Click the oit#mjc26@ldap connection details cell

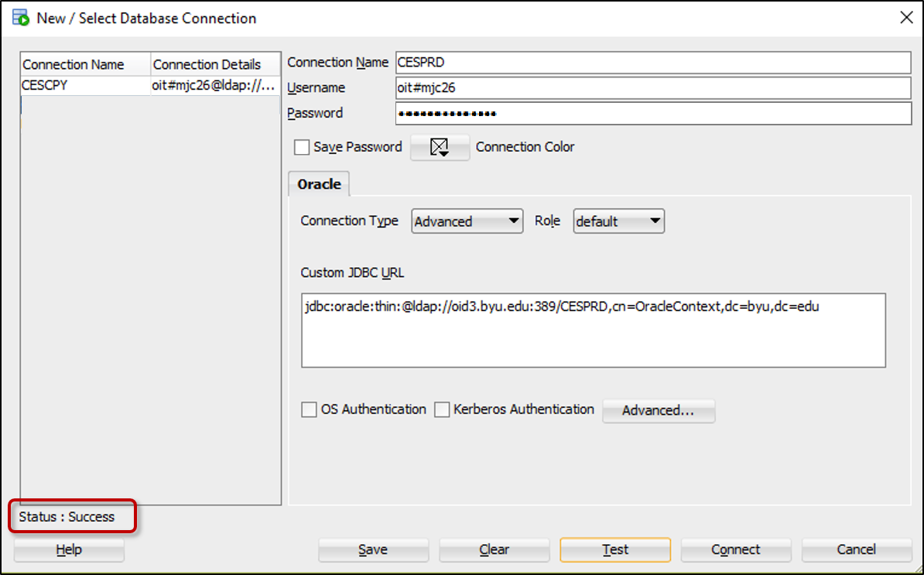tap(215, 85)
